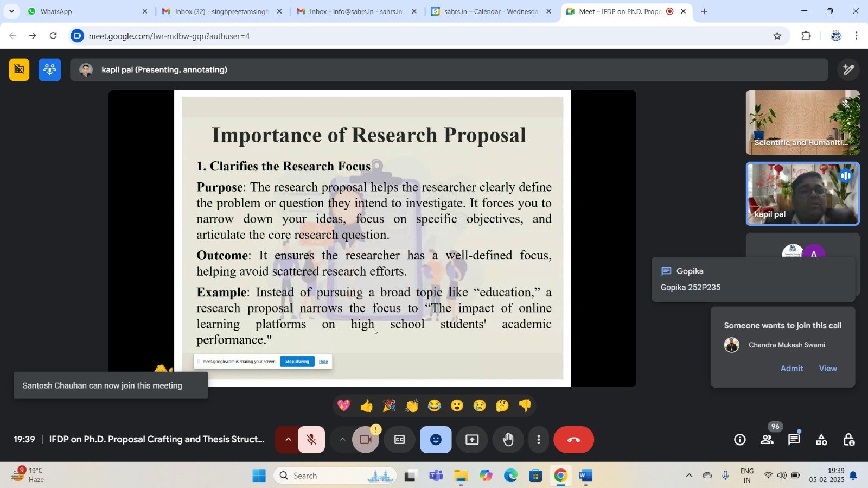The width and height of the screenshot is (868, 488).
Task: Turn on the camera
Action: [366, 440]
